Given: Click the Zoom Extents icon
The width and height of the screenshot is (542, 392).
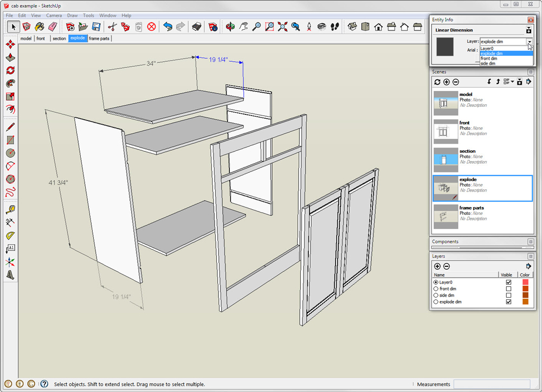Looking at the screenshot, I should (x=282, y=27).
